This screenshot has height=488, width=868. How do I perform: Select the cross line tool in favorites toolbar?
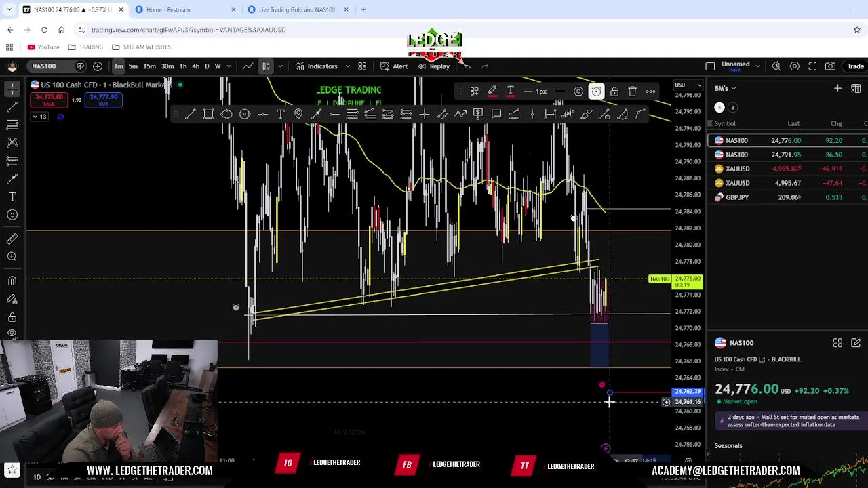424,114
